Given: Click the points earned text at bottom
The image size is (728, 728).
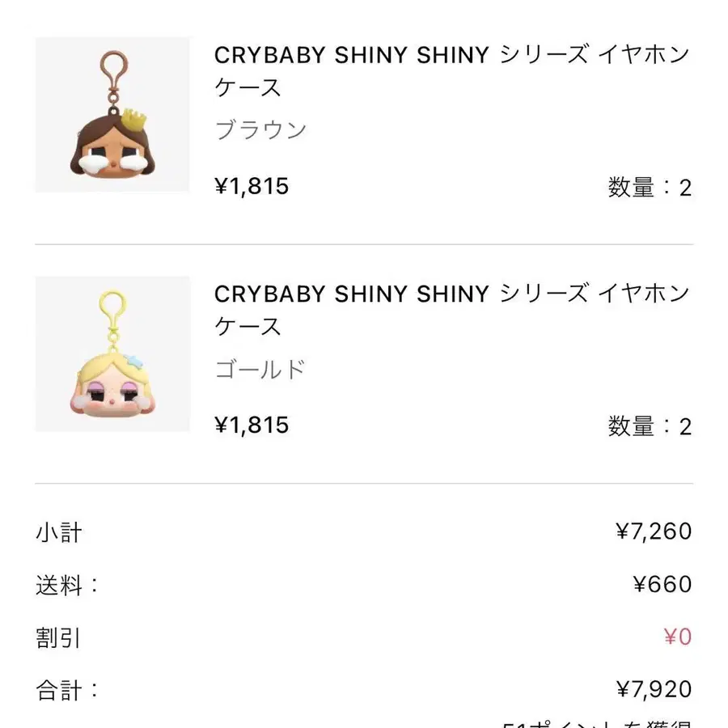Looking at the screenshot, I should coord(597,723).
